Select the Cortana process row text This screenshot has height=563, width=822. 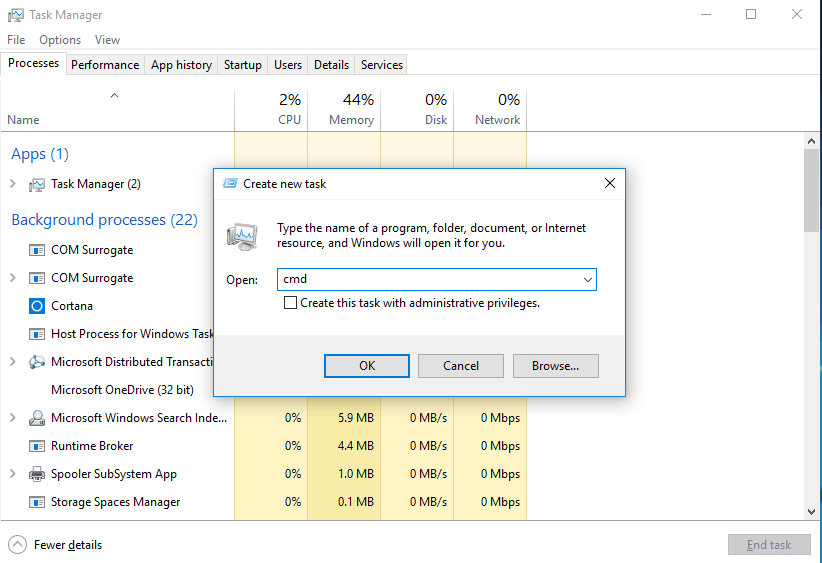pos(72,306)
